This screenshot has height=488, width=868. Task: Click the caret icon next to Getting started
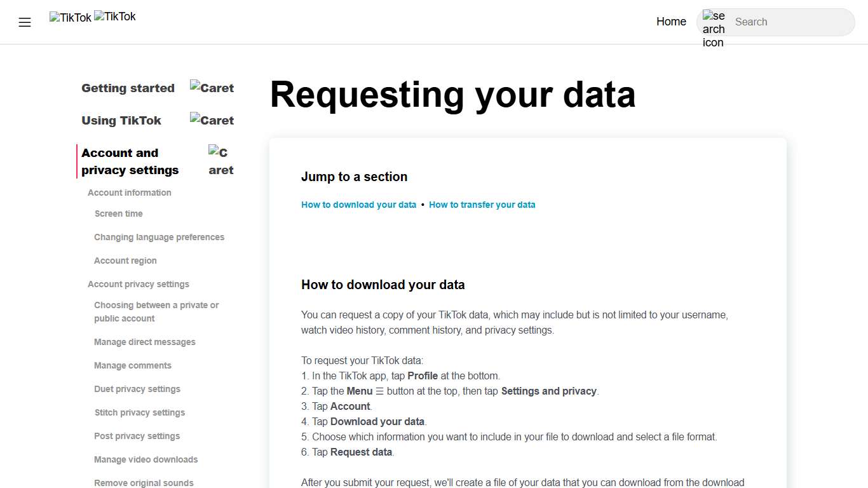click(212, 88)
